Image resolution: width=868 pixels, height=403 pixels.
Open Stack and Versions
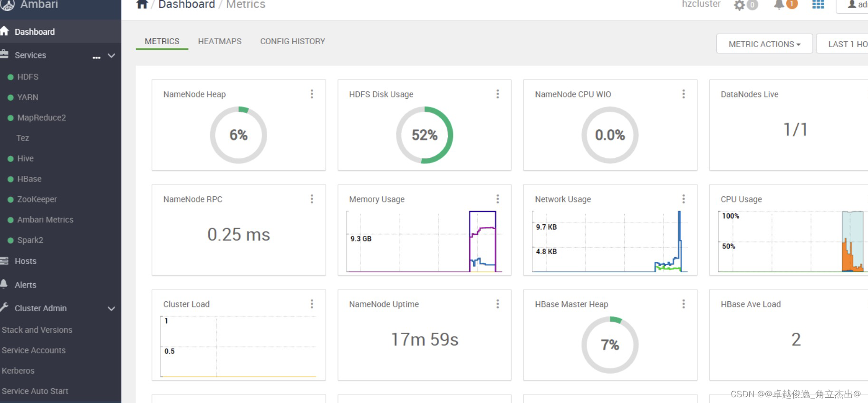tap(37, 330)
